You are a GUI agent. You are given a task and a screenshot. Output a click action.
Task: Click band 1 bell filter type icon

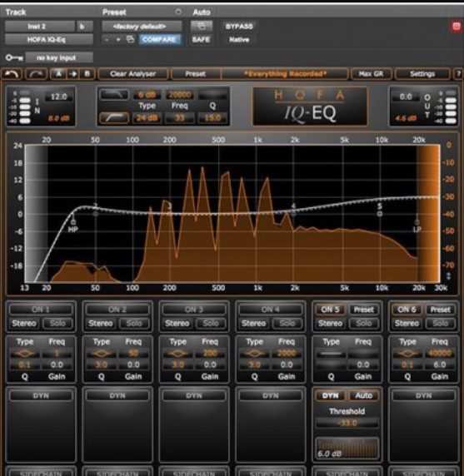pos(25,354)
